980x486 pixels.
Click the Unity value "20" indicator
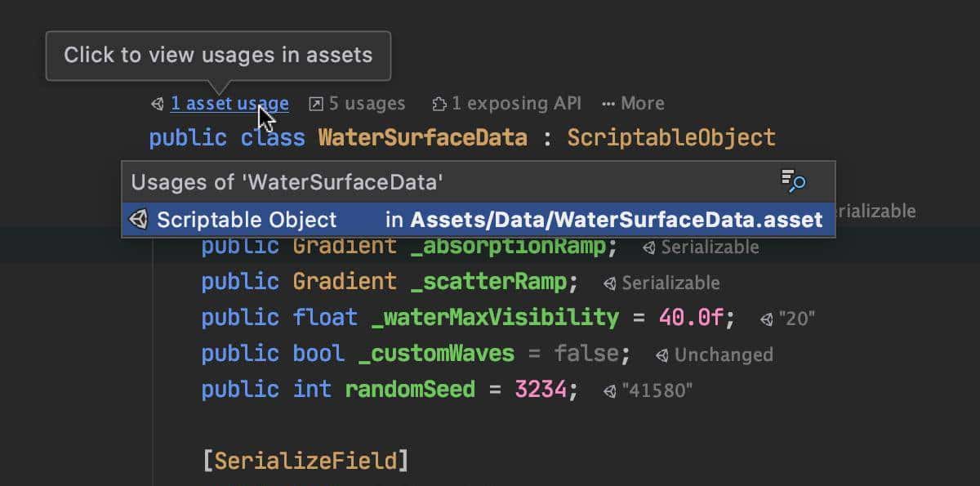(x=796, y=319)
